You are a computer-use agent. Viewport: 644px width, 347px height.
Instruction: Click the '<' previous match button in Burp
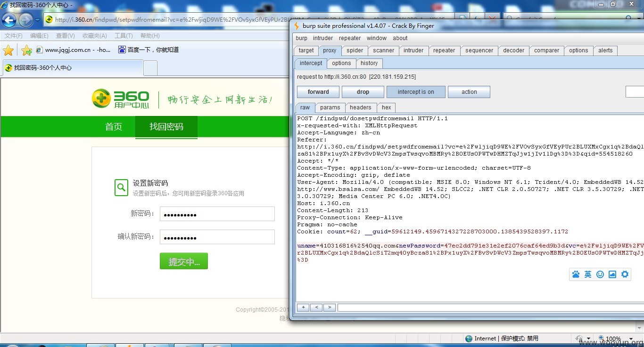316,307
